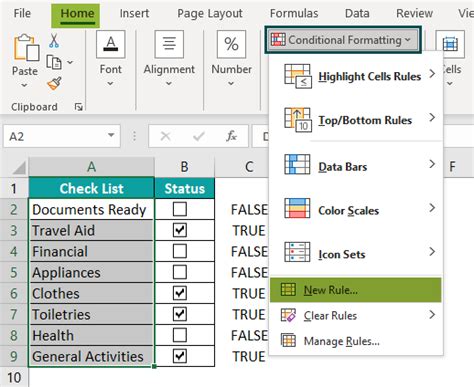Choose New Rule from the menu
The width and height of the screenshot is (474, 387).
click(356, 290)
